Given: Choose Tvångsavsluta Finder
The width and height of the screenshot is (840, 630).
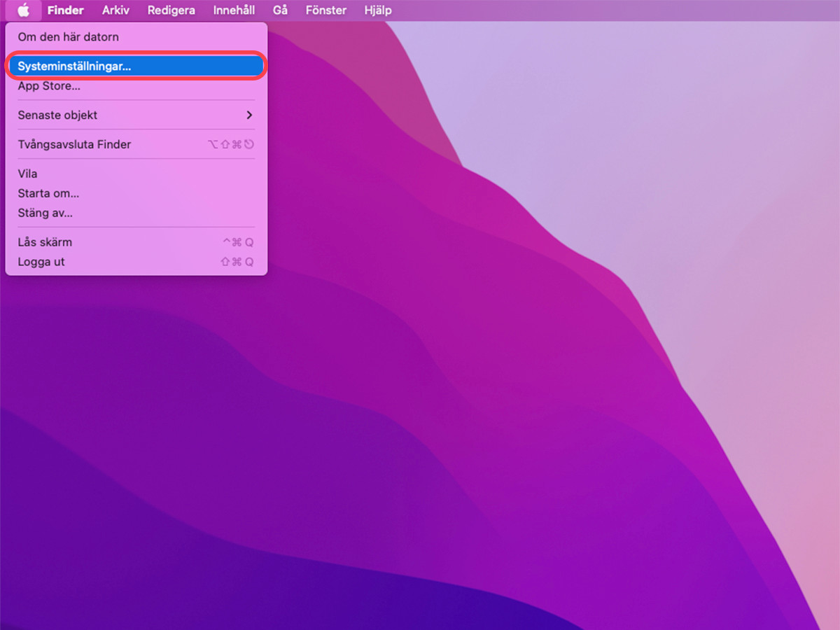Looking at the screenshot, I should 136,144.
